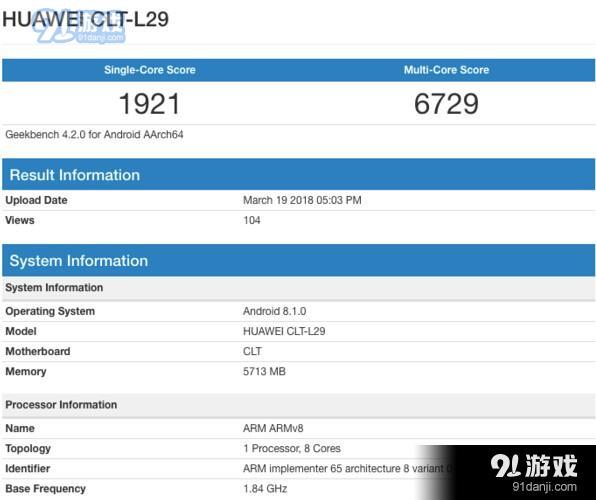Click the HUAWEI CLT-L29 page title
596x500 pixels.
[x=86, y=19]
